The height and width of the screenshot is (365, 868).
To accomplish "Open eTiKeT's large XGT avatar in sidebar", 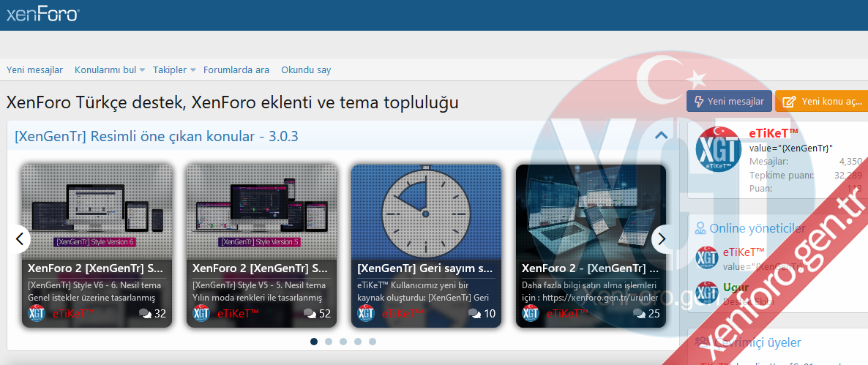I will pyautogui.click(x=719, y=150).
